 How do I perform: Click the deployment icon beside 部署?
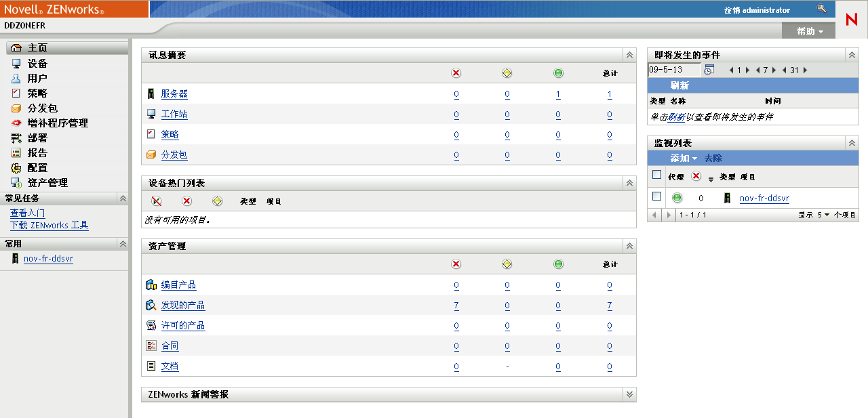pyautogui.click(x=17, y=138)
